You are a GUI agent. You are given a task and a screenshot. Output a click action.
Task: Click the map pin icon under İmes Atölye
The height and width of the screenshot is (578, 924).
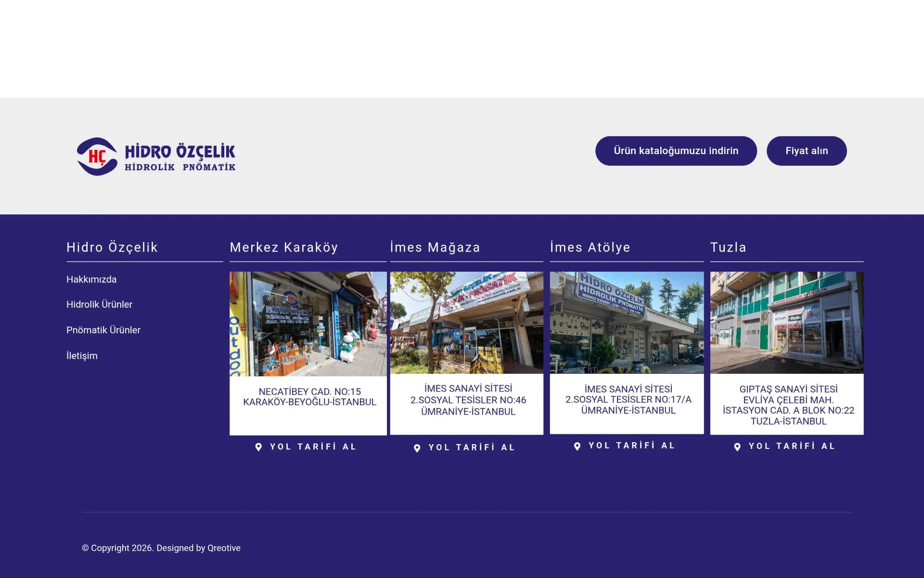click(577, 446)
